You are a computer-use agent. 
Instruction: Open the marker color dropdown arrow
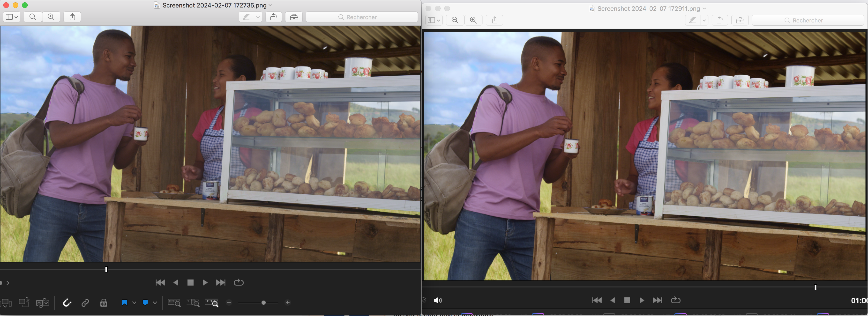click(x=155, y=302)
